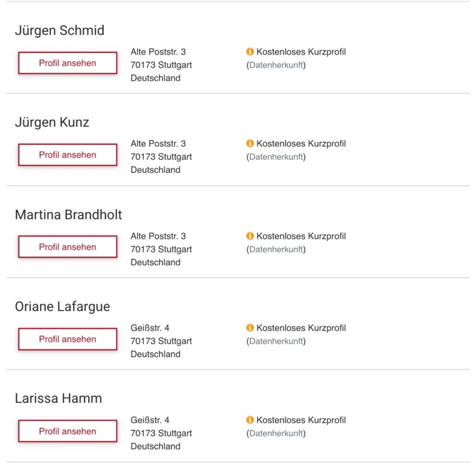Select Datenherkunft link for Larissa Hamm
Screen dimensions: 476x464
click(x=276, y=433)
